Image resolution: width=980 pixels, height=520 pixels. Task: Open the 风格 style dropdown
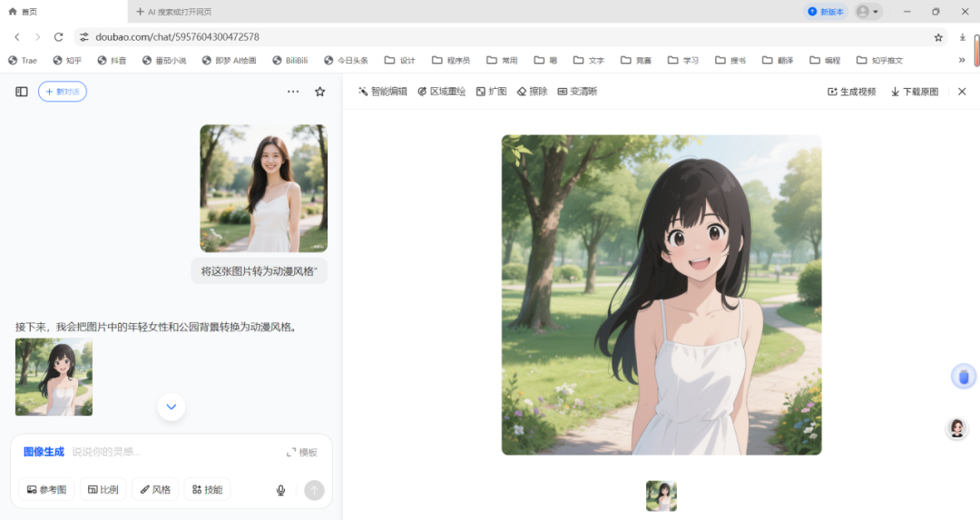(155, 489)
